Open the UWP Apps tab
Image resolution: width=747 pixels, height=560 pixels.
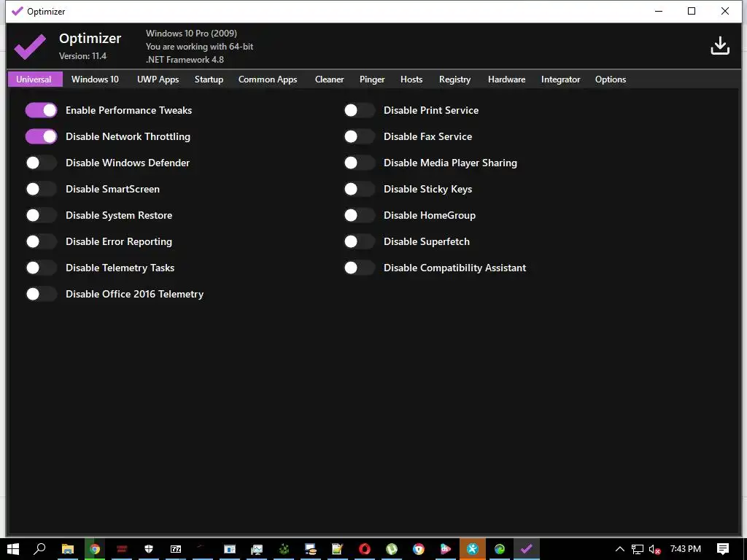[158, 79]
